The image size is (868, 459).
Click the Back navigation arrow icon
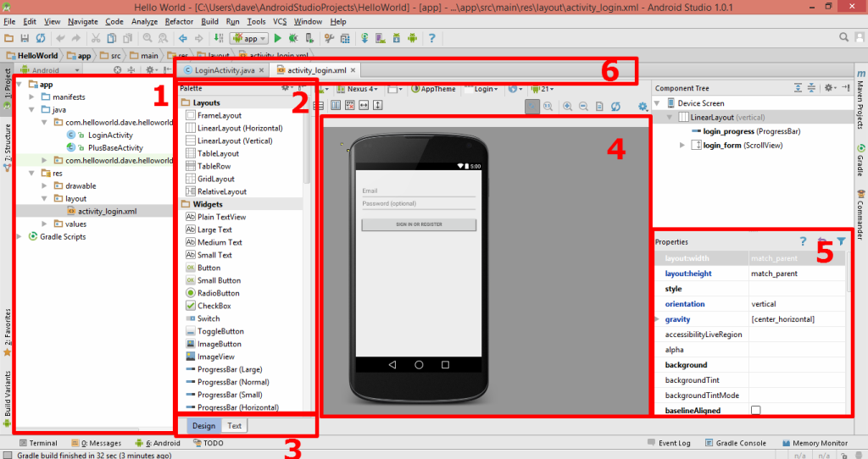(183, 38)
